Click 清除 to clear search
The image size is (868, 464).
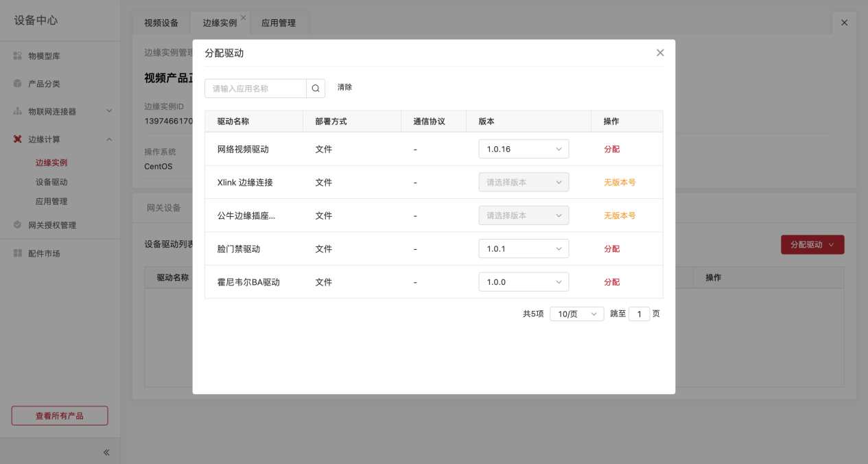344,88
